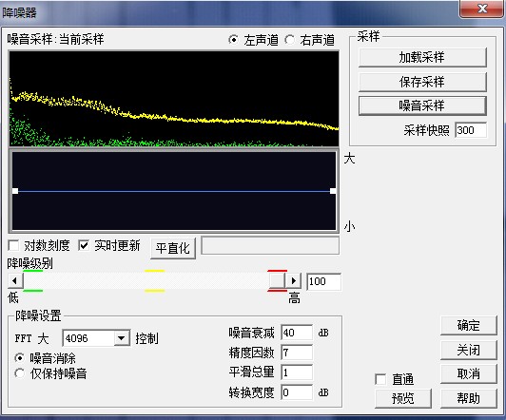Click 噪音采样 button
Screen dimensions: 506x420
(422, 105)
